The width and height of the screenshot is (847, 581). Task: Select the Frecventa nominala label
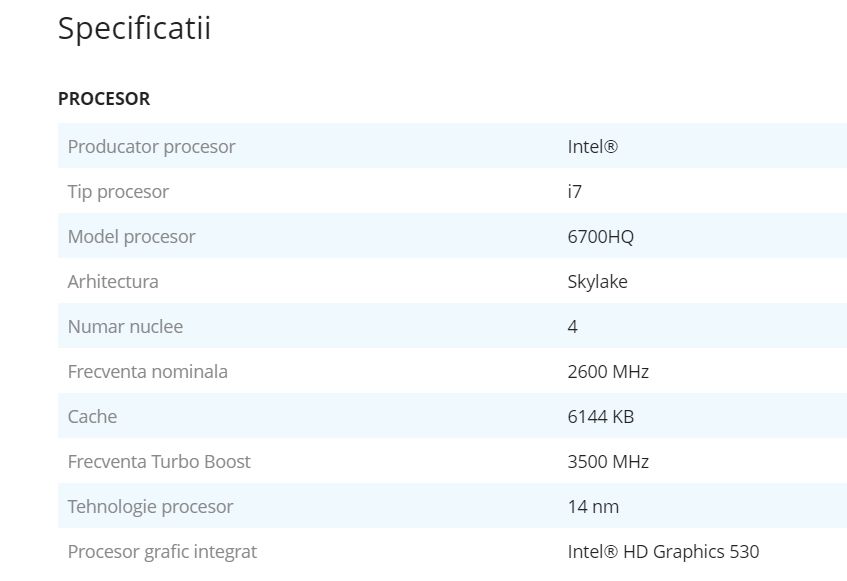[x=147, y=372]
